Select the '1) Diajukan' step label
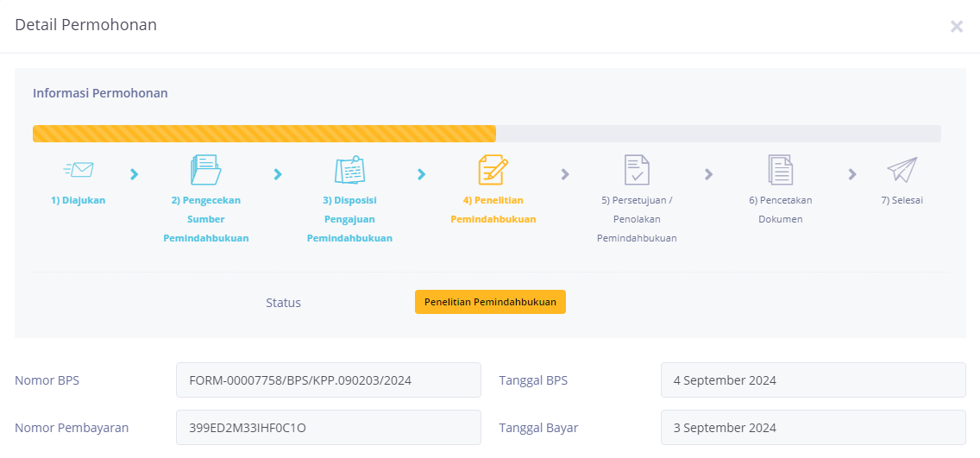 coord(79,201)
